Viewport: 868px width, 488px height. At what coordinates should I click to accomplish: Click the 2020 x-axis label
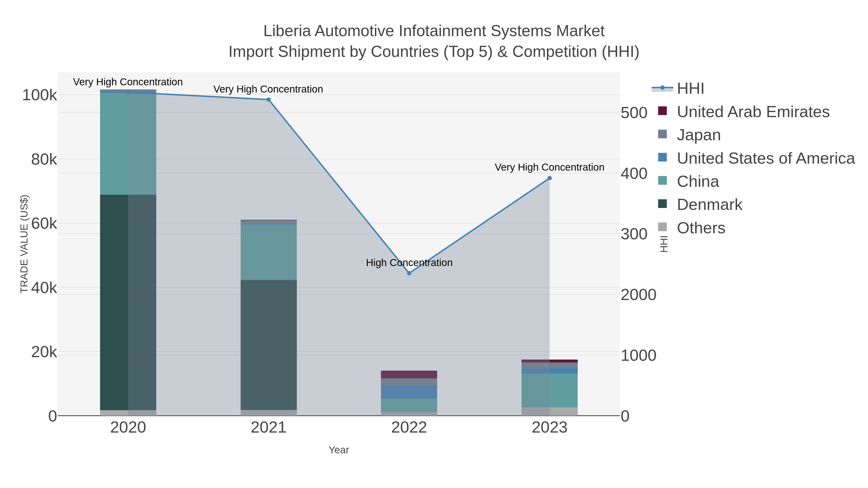click(x=128, y=428)
